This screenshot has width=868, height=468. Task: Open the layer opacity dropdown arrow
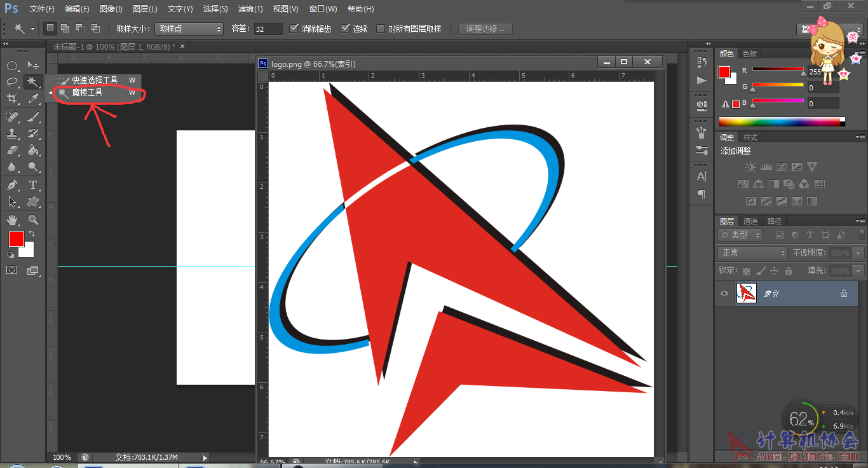click(x=858, y=252)
